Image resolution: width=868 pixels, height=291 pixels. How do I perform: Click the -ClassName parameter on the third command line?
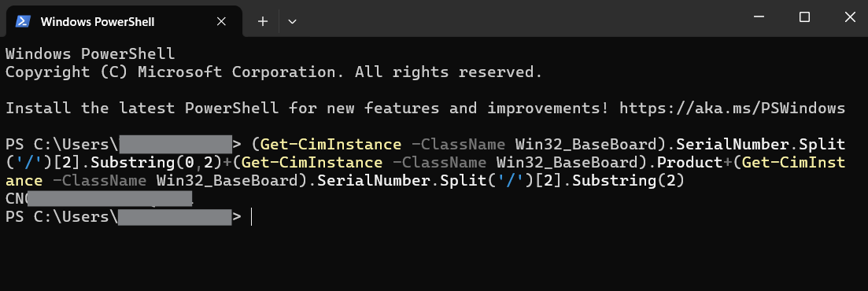(100, 181)
